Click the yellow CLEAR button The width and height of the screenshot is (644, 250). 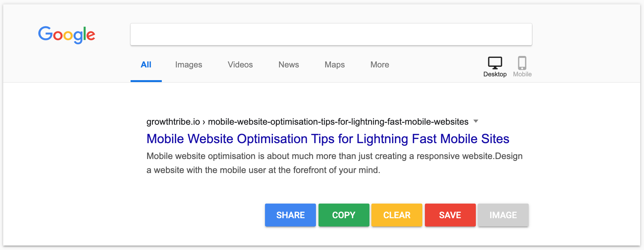tap(397, 215)
